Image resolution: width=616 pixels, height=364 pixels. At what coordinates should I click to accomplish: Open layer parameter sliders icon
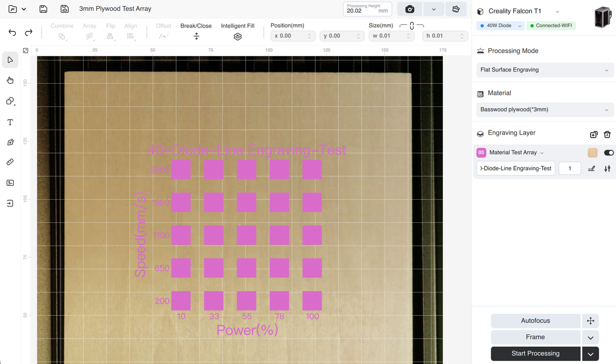click(607, 168)
